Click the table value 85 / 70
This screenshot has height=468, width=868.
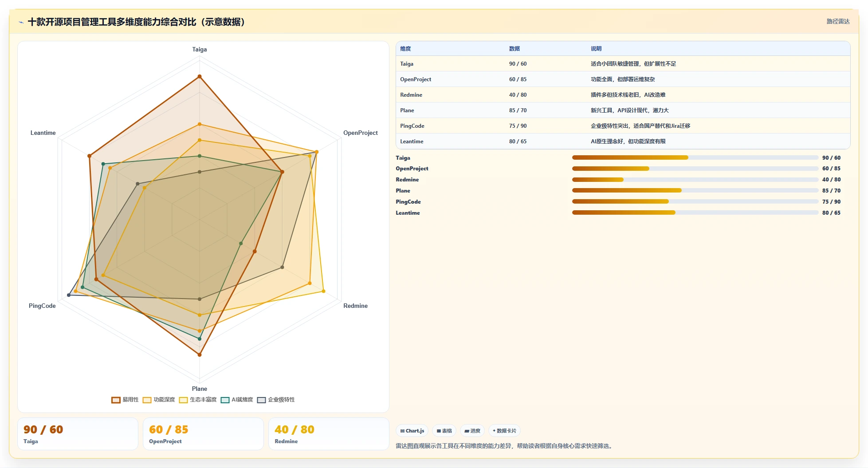[x=518, y=110]
